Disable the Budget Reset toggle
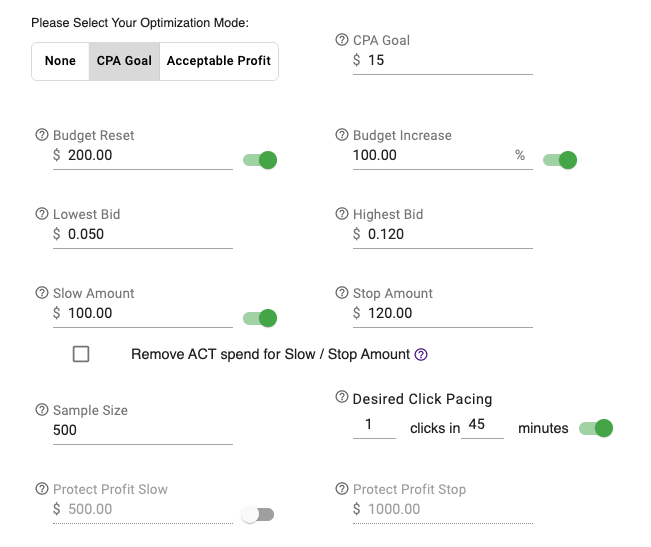Image resolution: width=651 pixels, height=547 pixels. [260, 160]
